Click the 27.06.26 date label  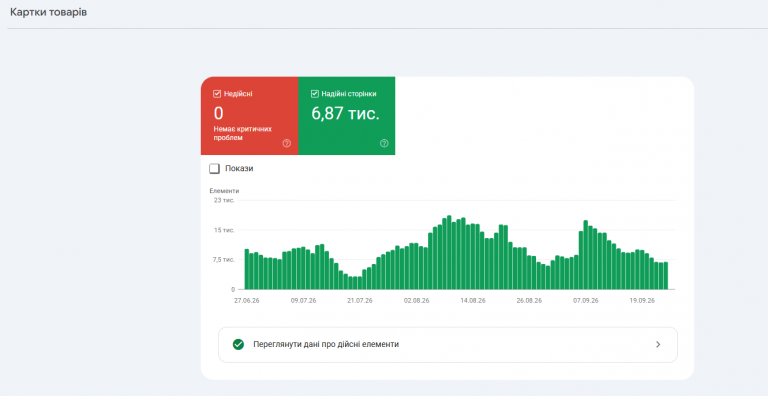pos(247,301)
